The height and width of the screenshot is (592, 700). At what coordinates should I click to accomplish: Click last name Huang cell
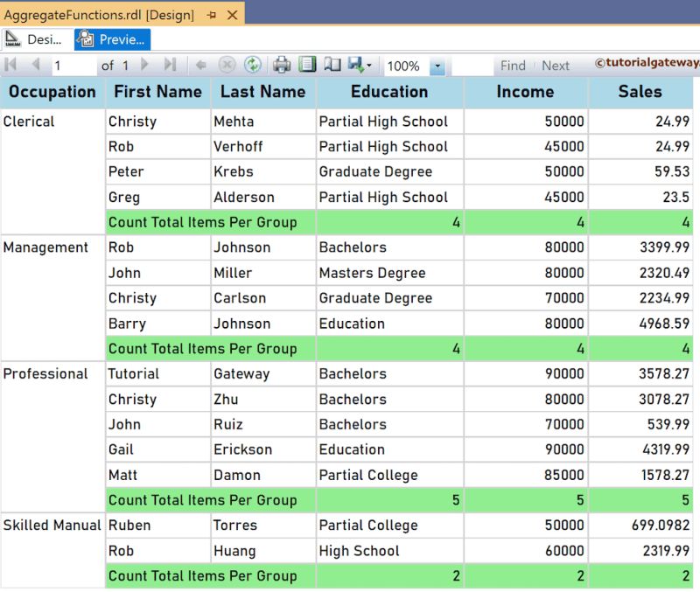263,551
